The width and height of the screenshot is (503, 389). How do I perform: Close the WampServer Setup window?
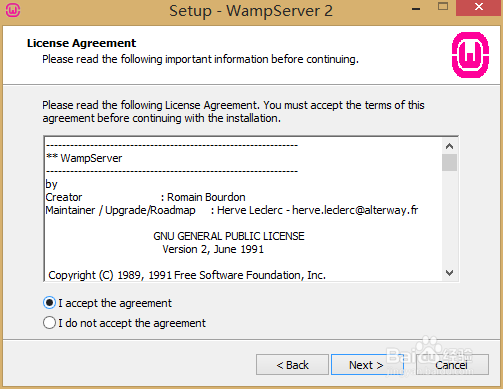[479, 7]
